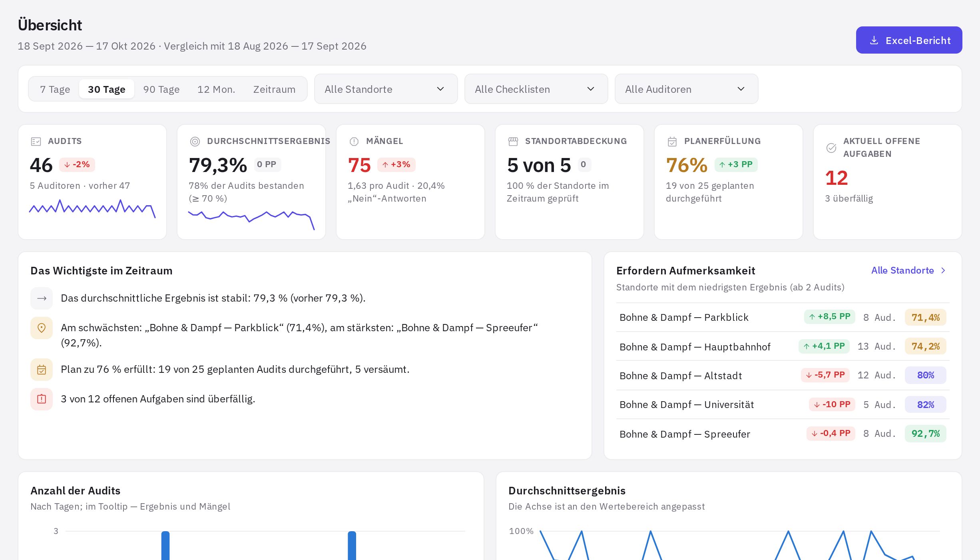Image resolution: width=980 pixels, height=560 pixels.
Task: Click the +3% badge on Mängel card
Action: pyautogui.click(x=396, y=165)
